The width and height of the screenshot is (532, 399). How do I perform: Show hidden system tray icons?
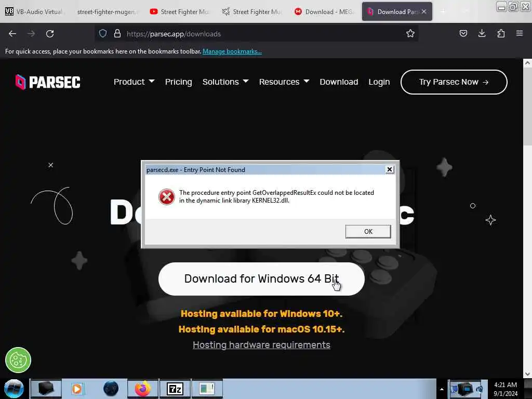[442, 389]
